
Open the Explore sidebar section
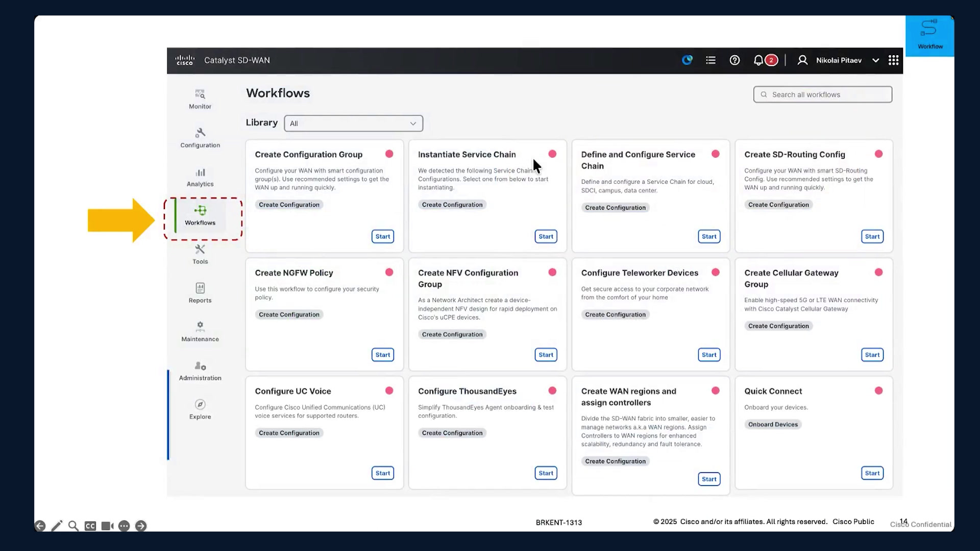(200, 410)
